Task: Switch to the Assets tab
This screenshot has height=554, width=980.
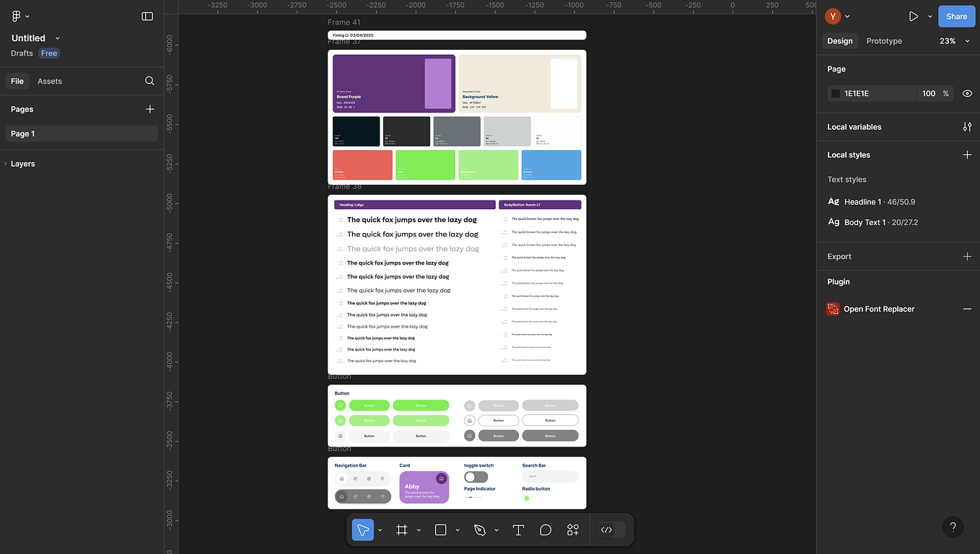Action: point(49,81)
